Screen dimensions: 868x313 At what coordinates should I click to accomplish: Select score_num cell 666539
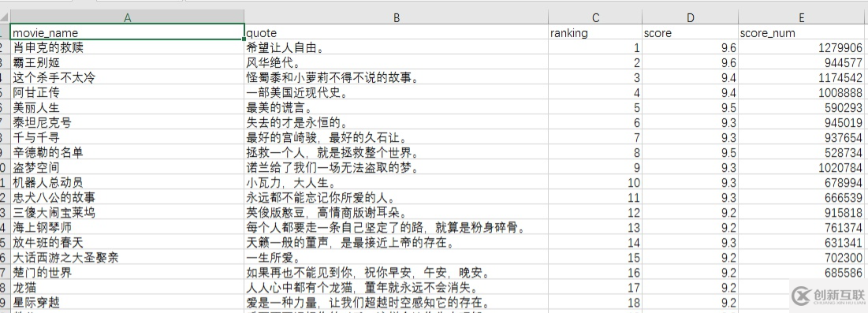point(802,198)
